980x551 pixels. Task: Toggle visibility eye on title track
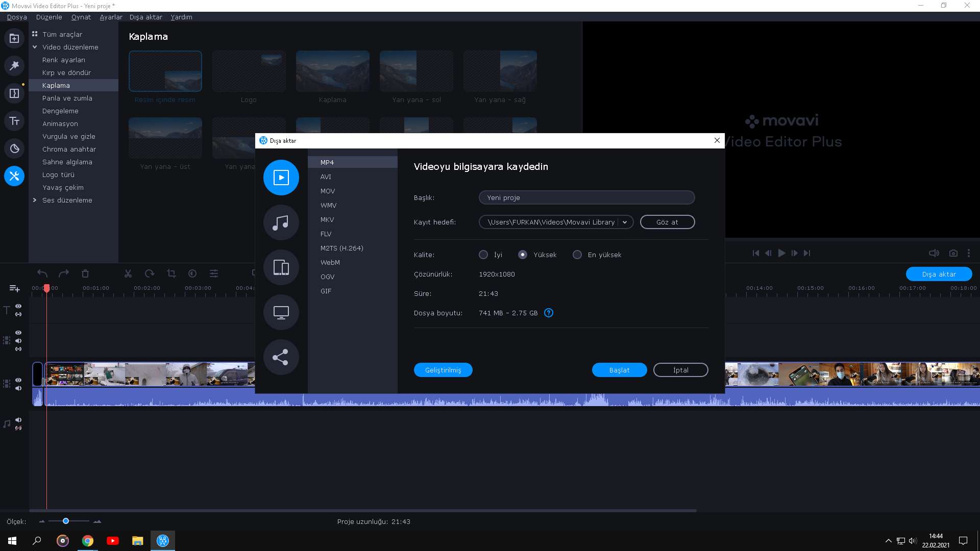(18, 306)
